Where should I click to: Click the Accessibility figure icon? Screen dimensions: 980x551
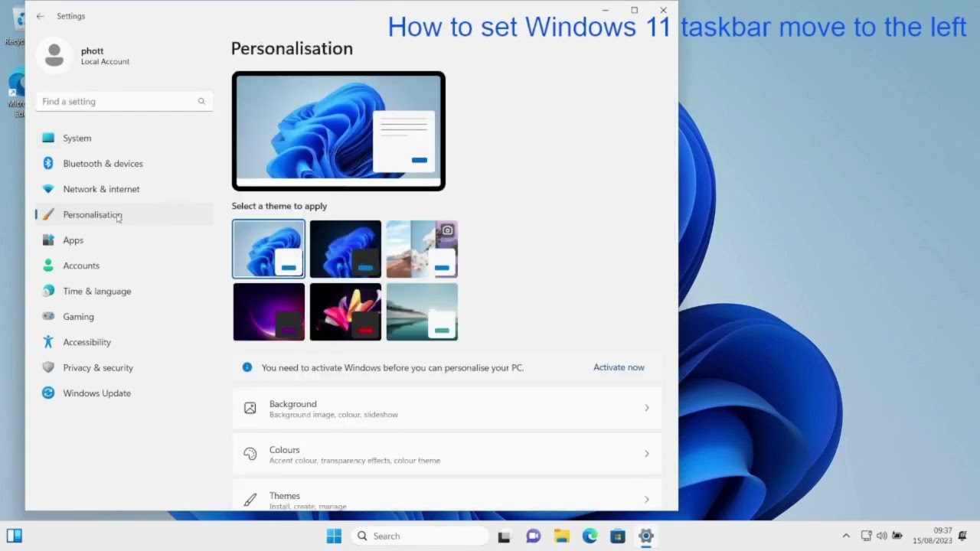click(48, 342)
